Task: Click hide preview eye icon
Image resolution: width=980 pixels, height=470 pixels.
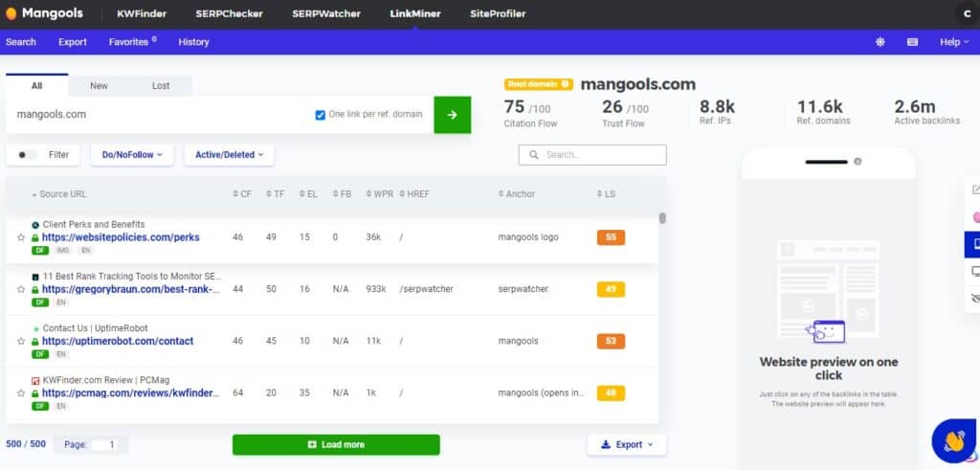Action: pyautogui.click(x=975, y=298)
